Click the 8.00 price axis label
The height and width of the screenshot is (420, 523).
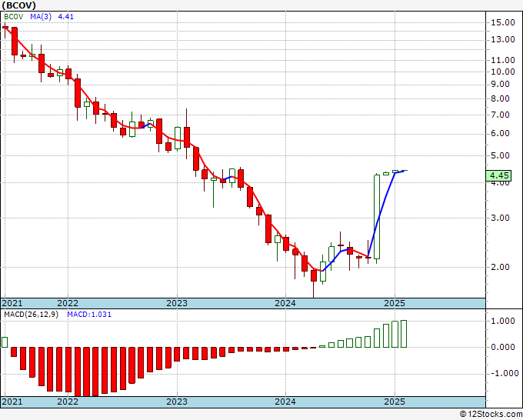[500, 98]
